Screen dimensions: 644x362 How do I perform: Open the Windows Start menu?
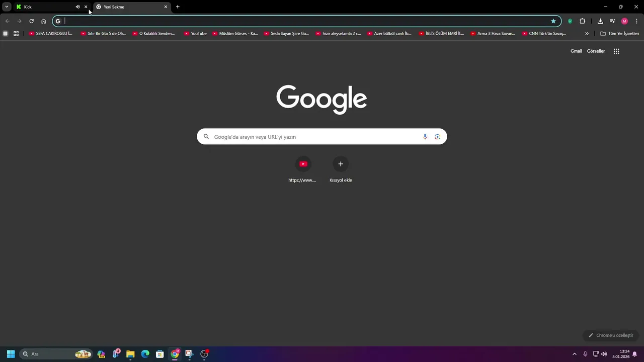point(11,354)
